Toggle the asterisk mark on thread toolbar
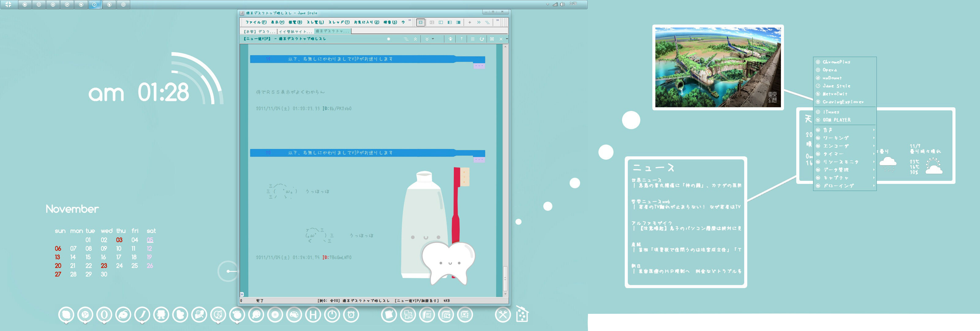 pyautogui.click(x=388, y=39)
